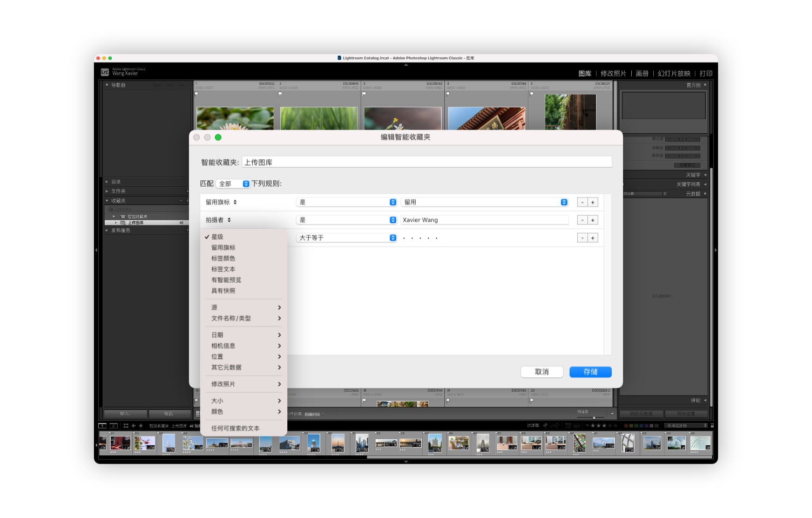Click the 智能收藏夹 name input field
The height and width of the screenshot is (518, 812).
[427, 162]
